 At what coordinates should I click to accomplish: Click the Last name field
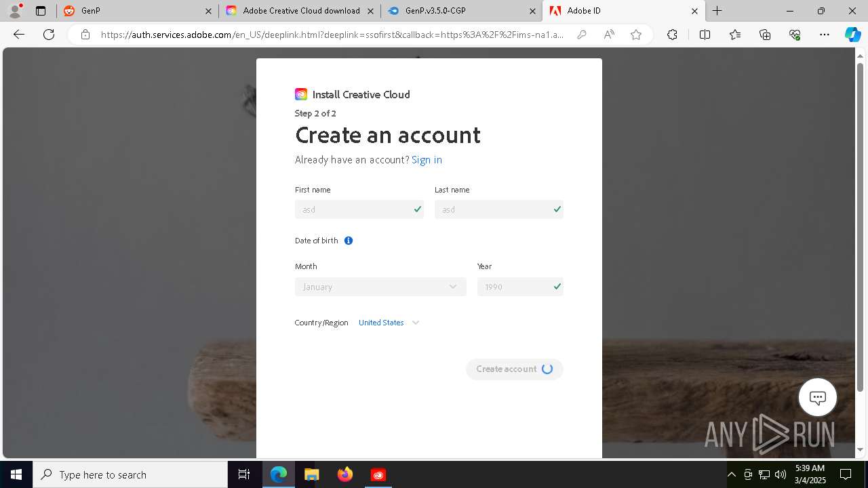(x=499, y=209)
